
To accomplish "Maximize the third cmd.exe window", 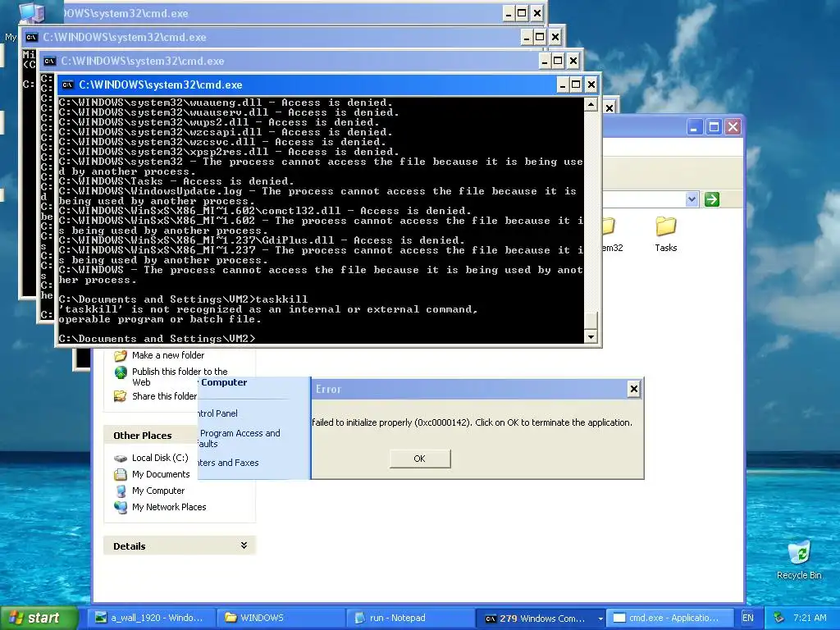I will [540, 37].
